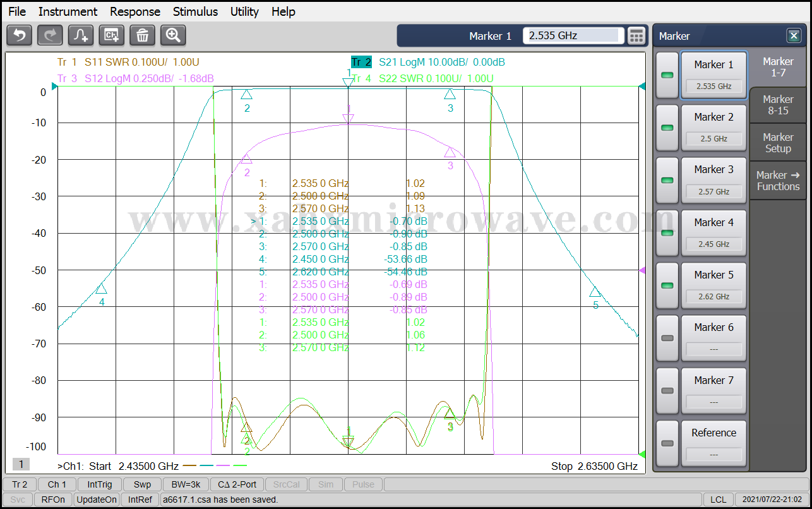Open the File menu
Image resolution: width=812 pixels, height=509 pixels.
(x=17, y=11)
